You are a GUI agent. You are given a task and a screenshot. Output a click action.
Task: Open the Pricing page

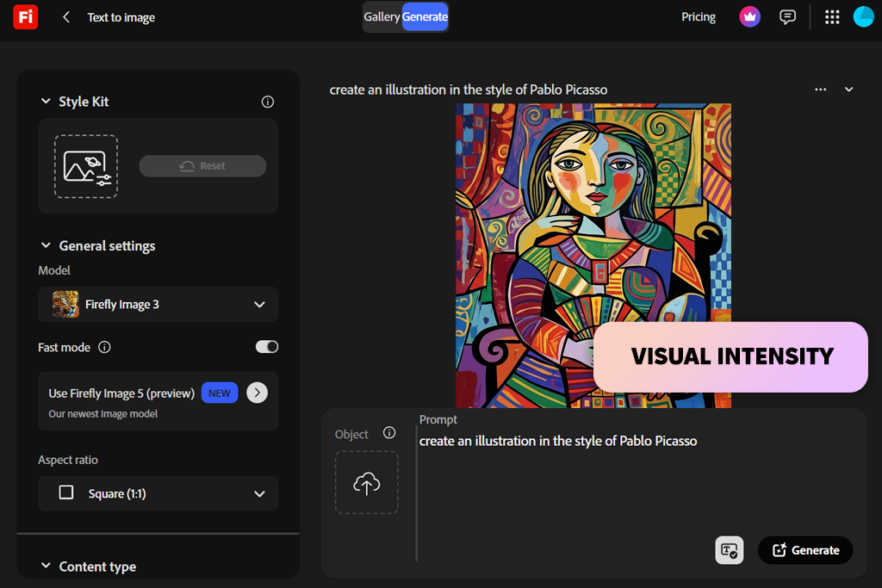pos(699,17)
